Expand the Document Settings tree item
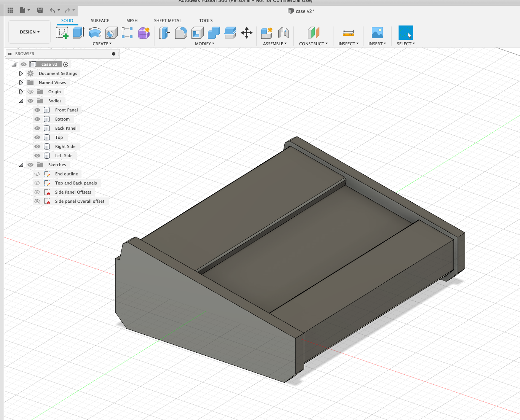520x420 pixels. (21, 73)
